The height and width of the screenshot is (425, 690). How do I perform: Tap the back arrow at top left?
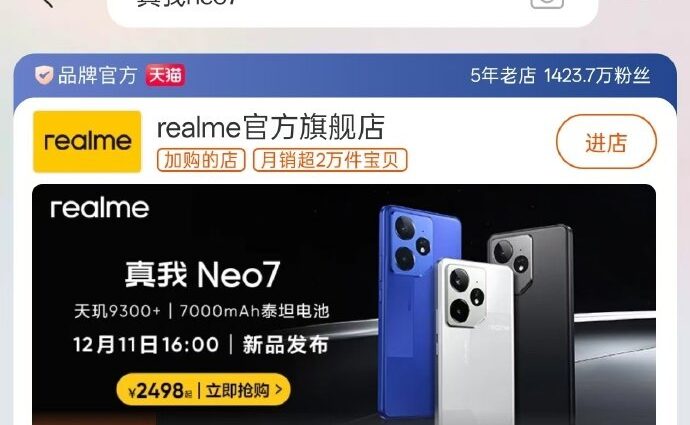[48, 2]
